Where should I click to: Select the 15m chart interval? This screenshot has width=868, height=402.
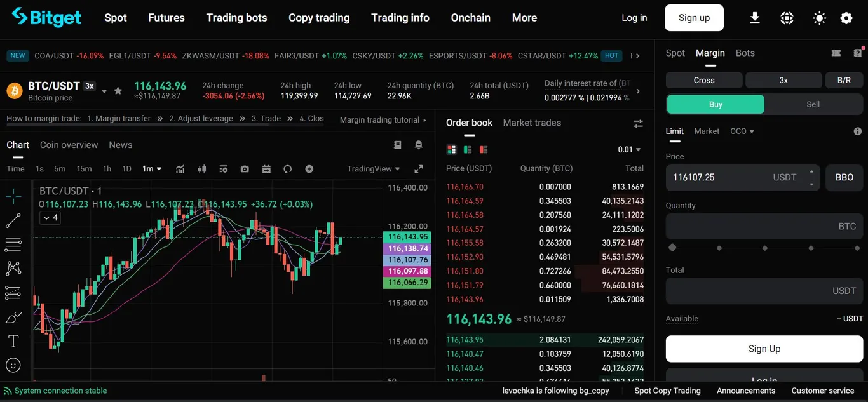coord(84,169)
